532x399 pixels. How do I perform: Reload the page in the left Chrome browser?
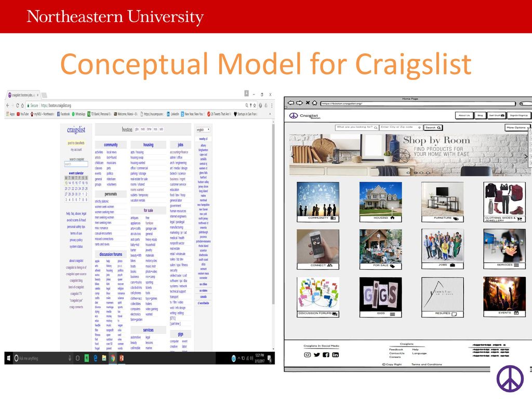18,105
